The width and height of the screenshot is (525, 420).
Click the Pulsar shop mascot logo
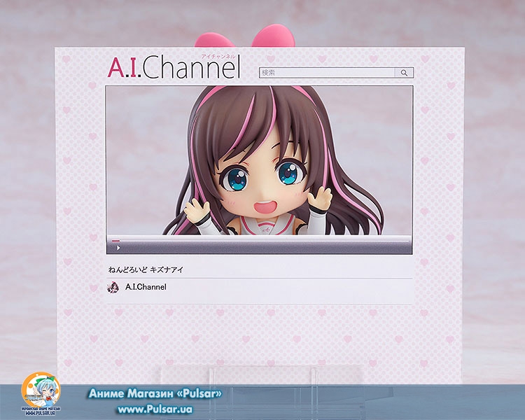tap(41, 393)
